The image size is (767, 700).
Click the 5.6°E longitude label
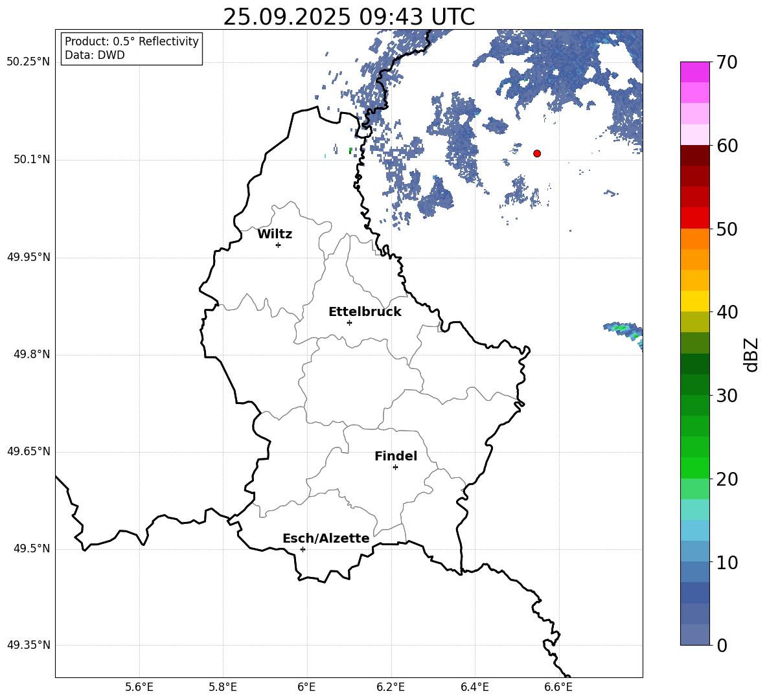(x=139, y=687)
